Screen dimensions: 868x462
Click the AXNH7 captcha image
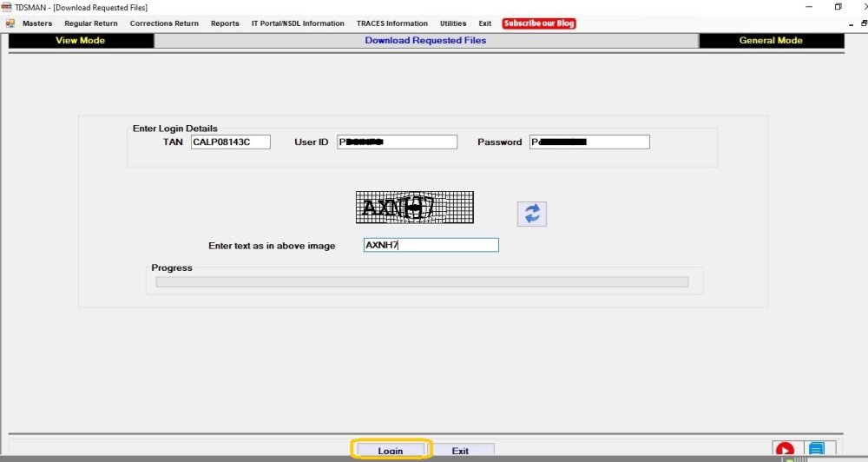(415, 208)
